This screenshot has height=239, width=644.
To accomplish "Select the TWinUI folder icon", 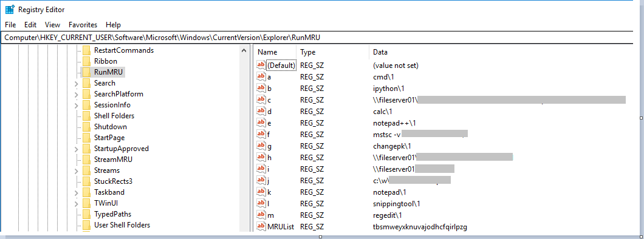I will pos(86,203).
